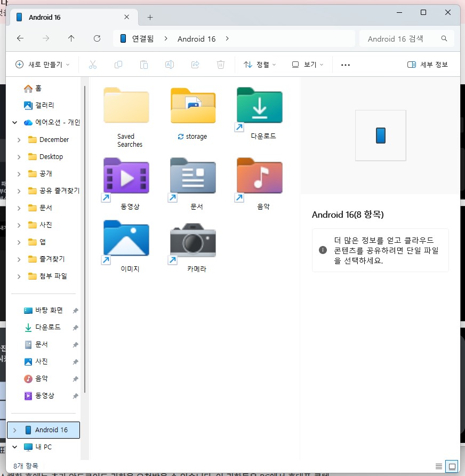
Task: Click 연결됨 in the address breadcrumb
Action: (x=143, y=39)
